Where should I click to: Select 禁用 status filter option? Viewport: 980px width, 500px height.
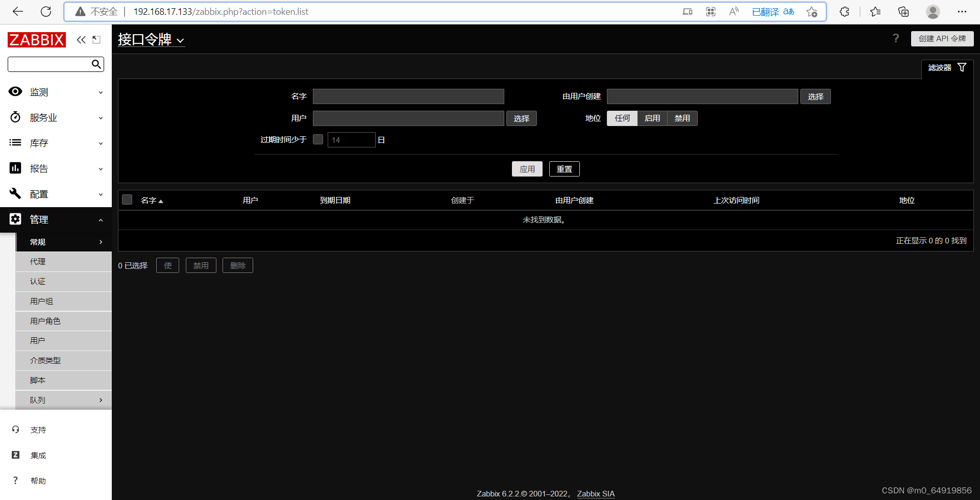pos(682,118)
